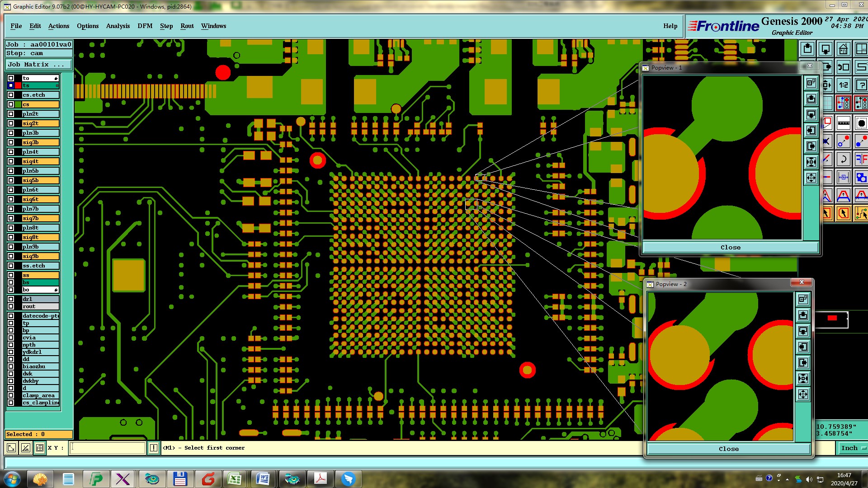Open the Actions menu
This screenshot has width=868, height=488.
59,26
